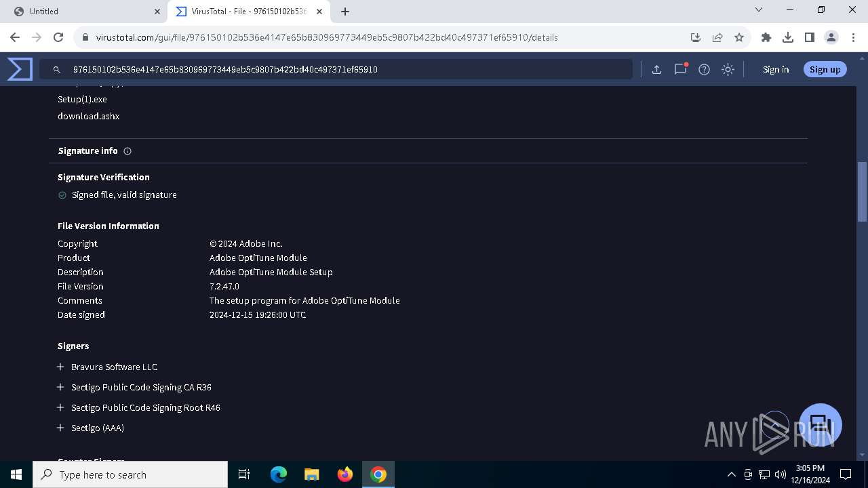Viewport: 868px width, 488px height.
Task: Expand the Sectigo (AAA) signer
Action: tap(60, 428)
